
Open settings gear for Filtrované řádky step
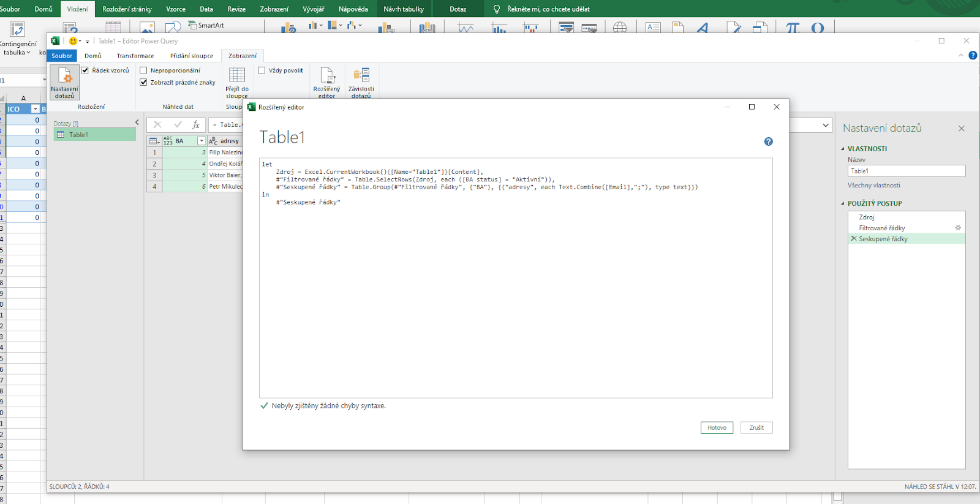click(x=958, y=228)
